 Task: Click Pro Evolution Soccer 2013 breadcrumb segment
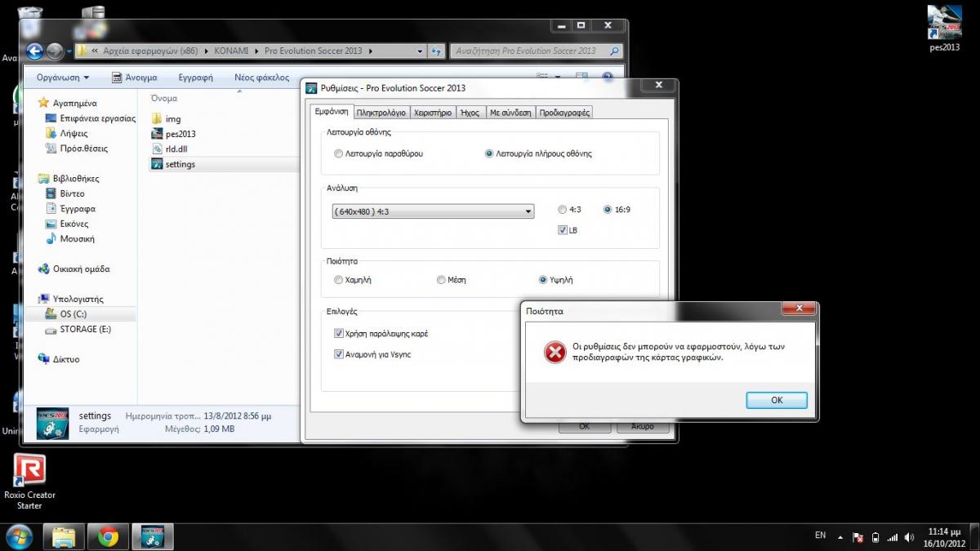pos(313,51)
